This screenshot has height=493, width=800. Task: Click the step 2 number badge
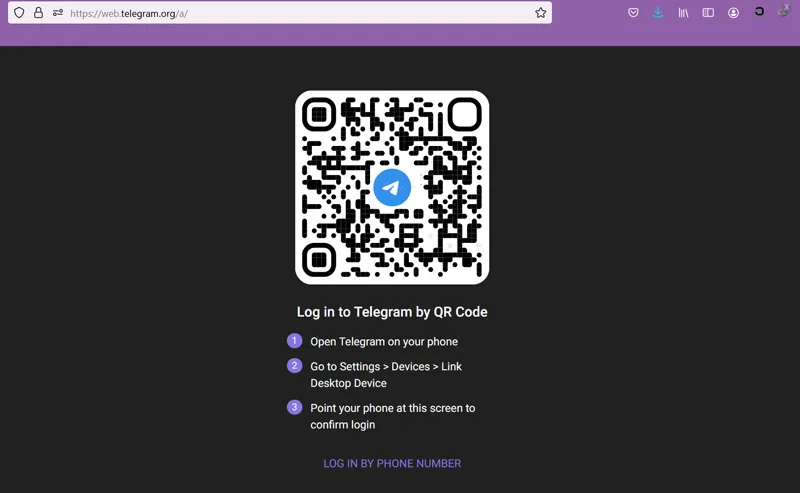click(294, 365)
